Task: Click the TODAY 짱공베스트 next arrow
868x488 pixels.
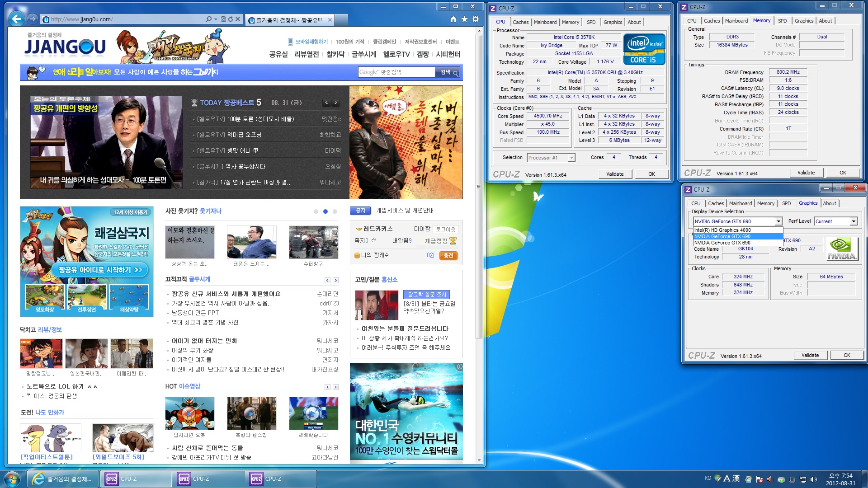Action: point(335,103)
